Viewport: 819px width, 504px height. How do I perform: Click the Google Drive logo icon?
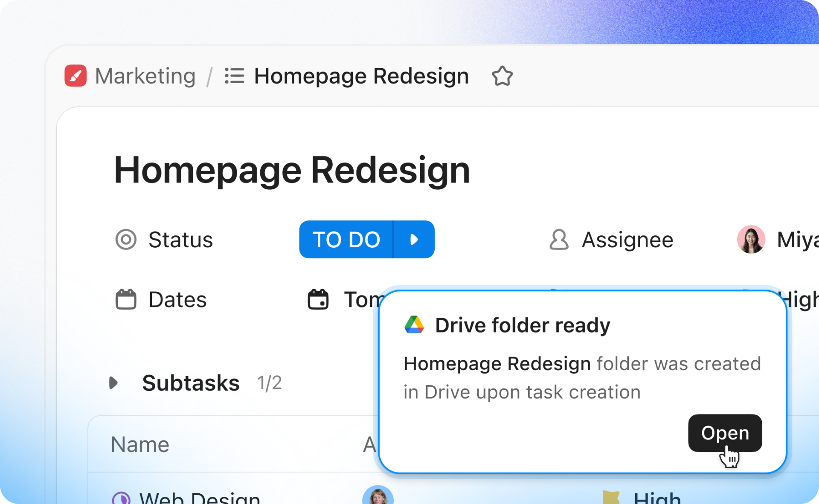coord(414,325)
